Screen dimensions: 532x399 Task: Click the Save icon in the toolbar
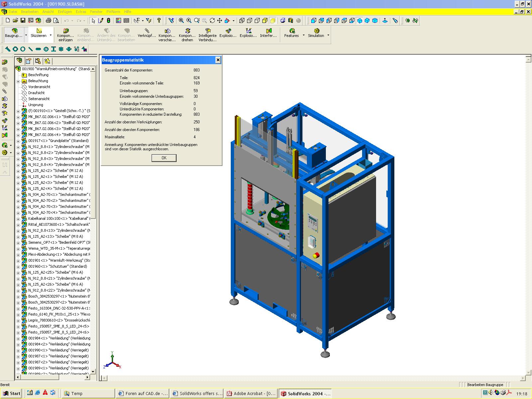point(23,21)
